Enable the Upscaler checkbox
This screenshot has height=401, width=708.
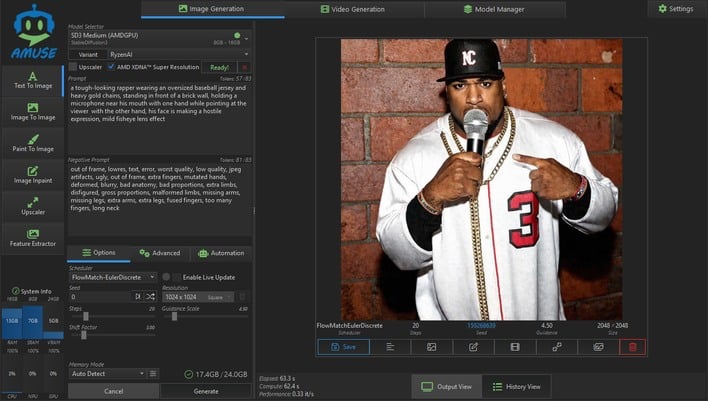click(x=73, y=67)
